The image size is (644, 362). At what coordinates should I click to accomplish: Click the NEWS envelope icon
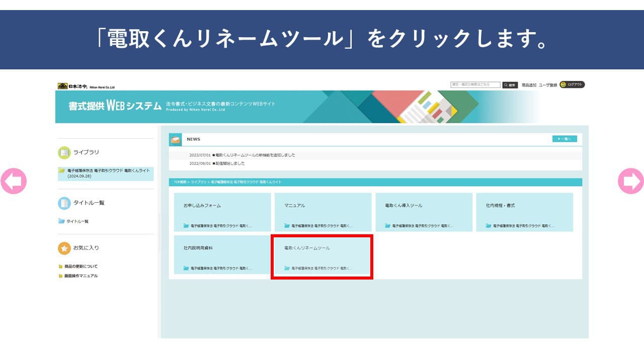tap(176, 139)
